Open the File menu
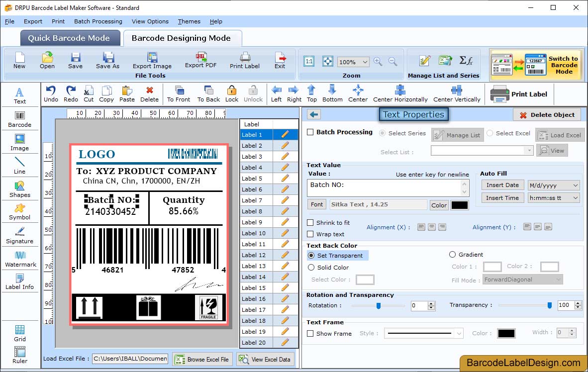Image resolution: width=588 pixels, height=372 pixels. (x=10, y=21)
